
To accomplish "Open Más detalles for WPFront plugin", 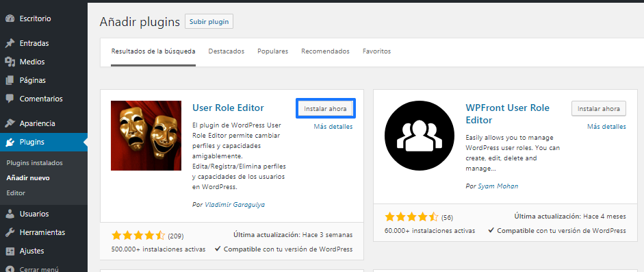I will pos(606,127).
